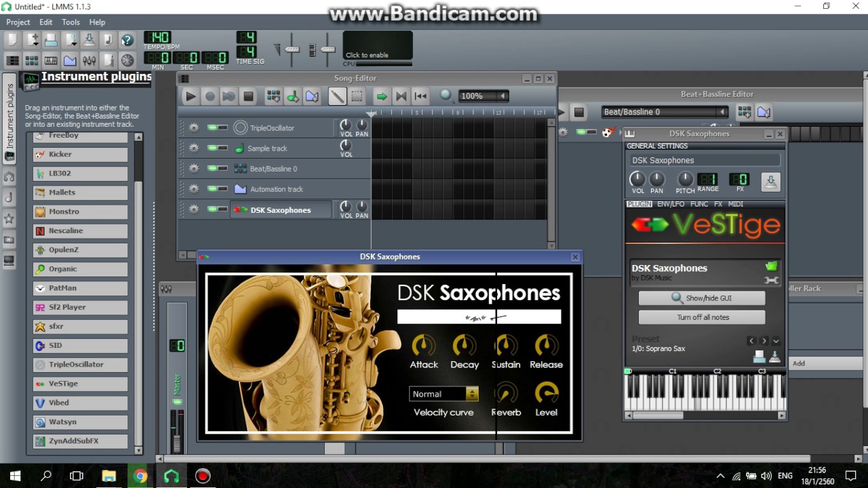Show Song-Editor via main toolbar icon

pyautogui.click(x=12, y=60)
